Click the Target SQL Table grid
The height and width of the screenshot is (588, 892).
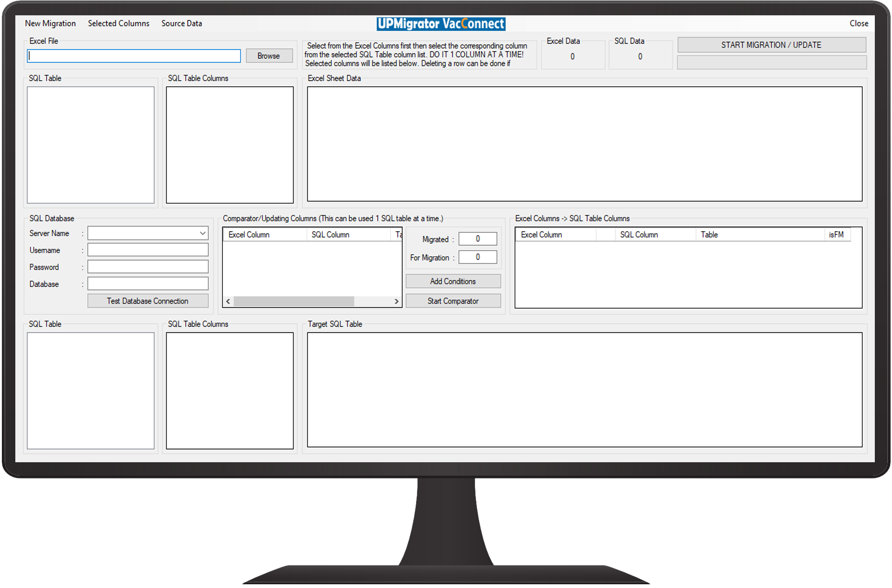(585, 389)
